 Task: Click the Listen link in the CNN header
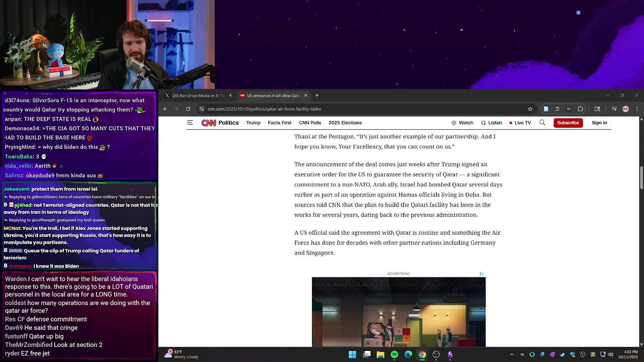(492, 123)
